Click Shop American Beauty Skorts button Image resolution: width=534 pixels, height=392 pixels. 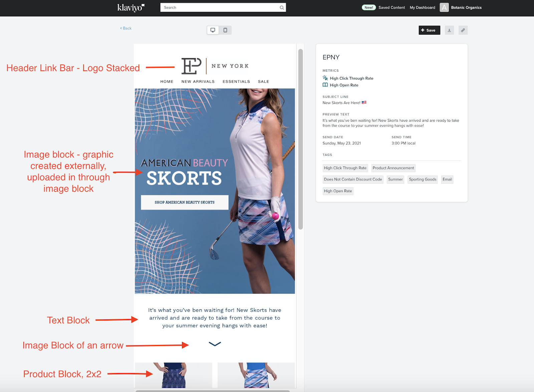pyautogui.click(x=185, y=202)
